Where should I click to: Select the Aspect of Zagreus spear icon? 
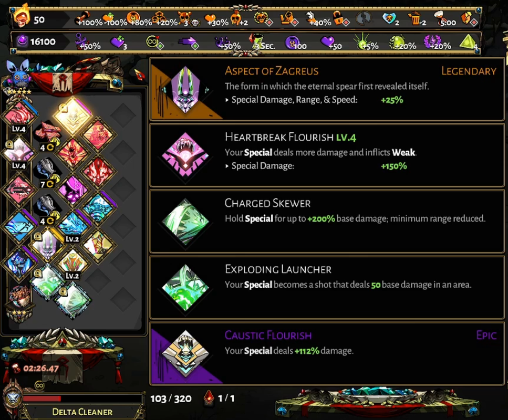(x=185, y=89)
